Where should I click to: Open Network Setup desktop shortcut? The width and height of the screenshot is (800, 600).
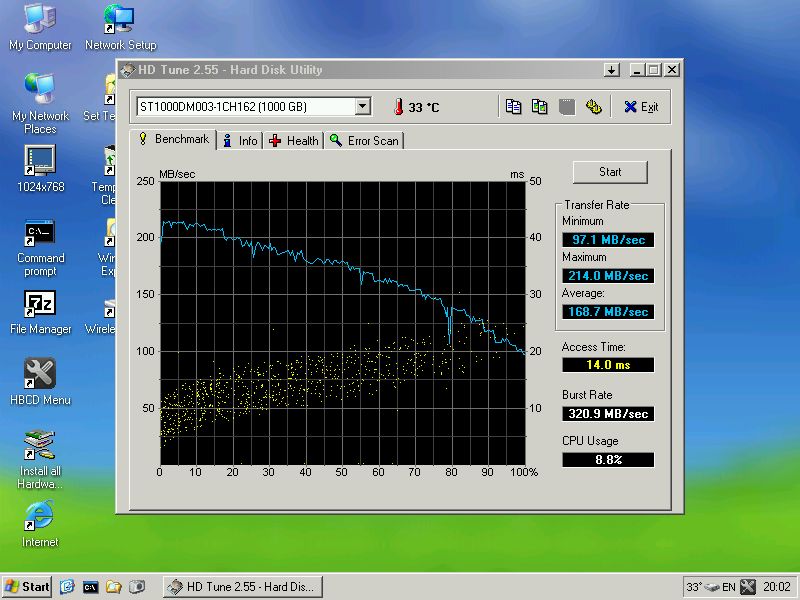pos(120,28)
